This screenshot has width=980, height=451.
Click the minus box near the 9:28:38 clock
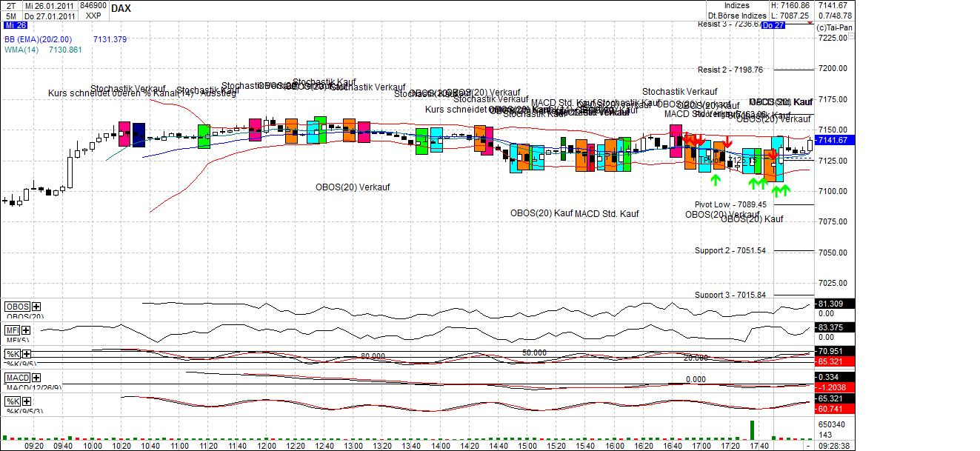tap(808, 446)
